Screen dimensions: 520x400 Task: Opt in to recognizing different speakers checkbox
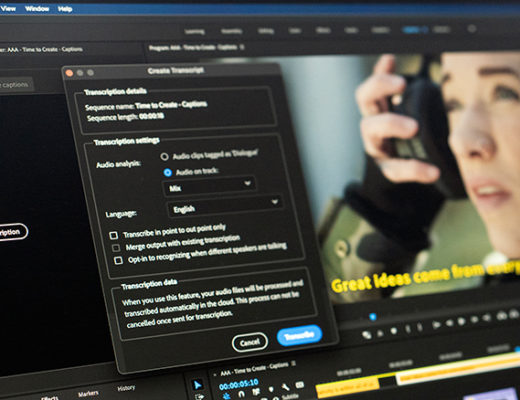tap(118, 260)
